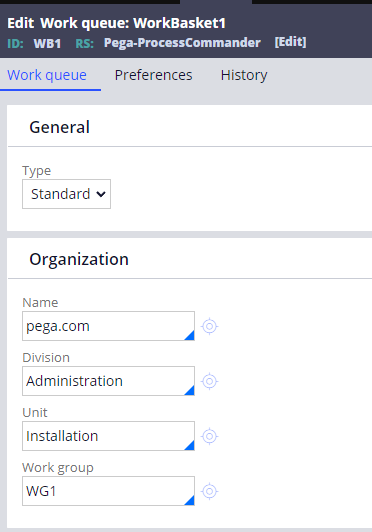The width and height of the screenshot is (372, 532).
Task: Click the Organization section heading
Action: point(79,260)
